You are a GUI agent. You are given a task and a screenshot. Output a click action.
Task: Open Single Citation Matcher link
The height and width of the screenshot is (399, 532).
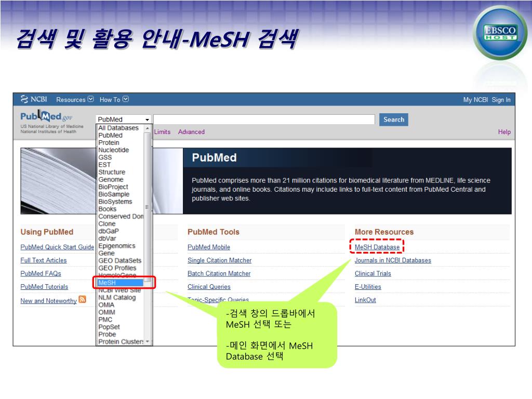(x=220, y=260)
